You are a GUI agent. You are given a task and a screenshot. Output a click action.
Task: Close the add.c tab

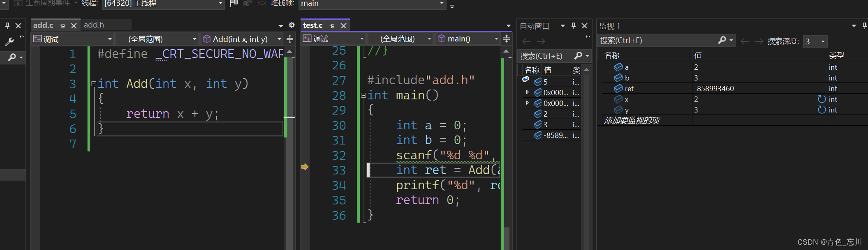click(74, 26)
